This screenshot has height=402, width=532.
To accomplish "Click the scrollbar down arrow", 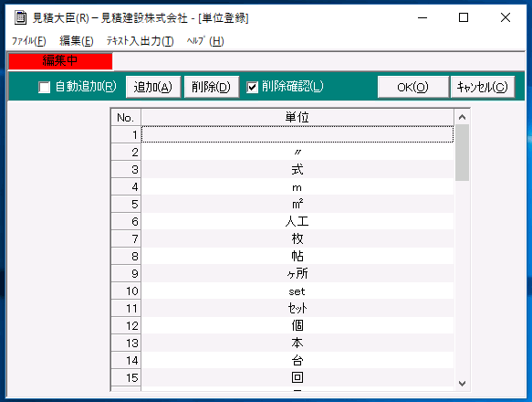I will [462, 384].
